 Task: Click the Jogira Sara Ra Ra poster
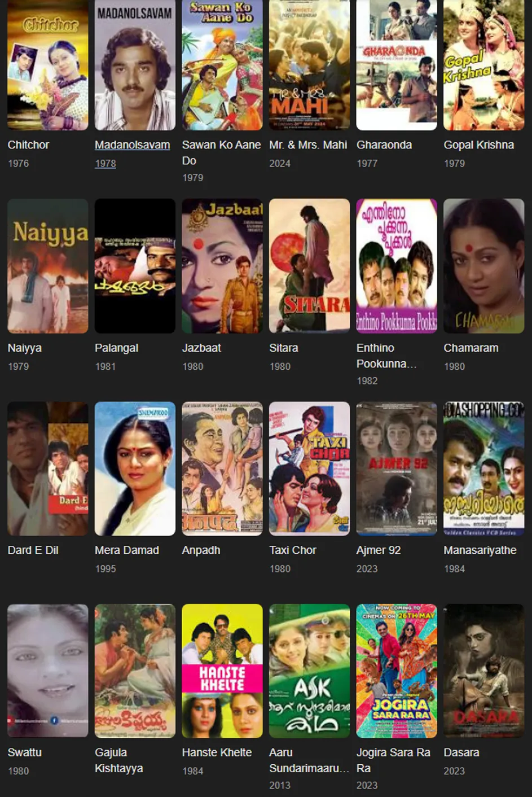(x=397, y=671)
